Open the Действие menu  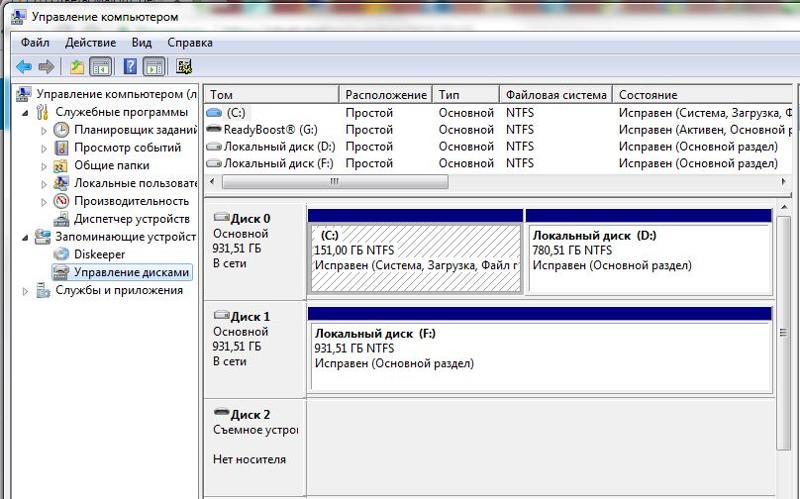click(90, 43)
